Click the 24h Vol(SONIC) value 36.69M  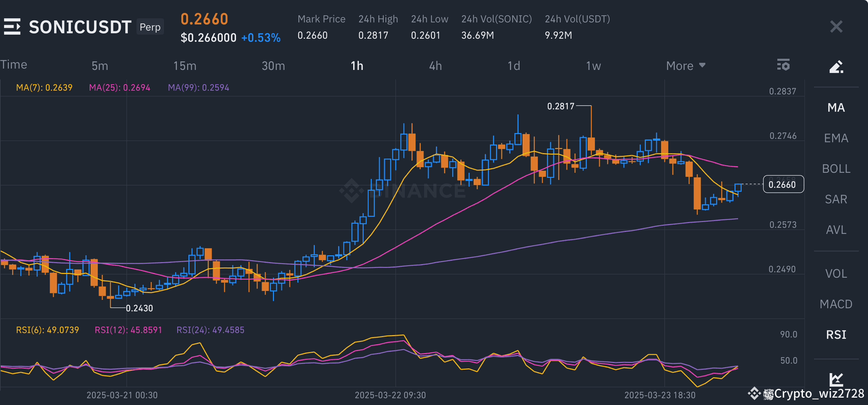click(478, 35)
